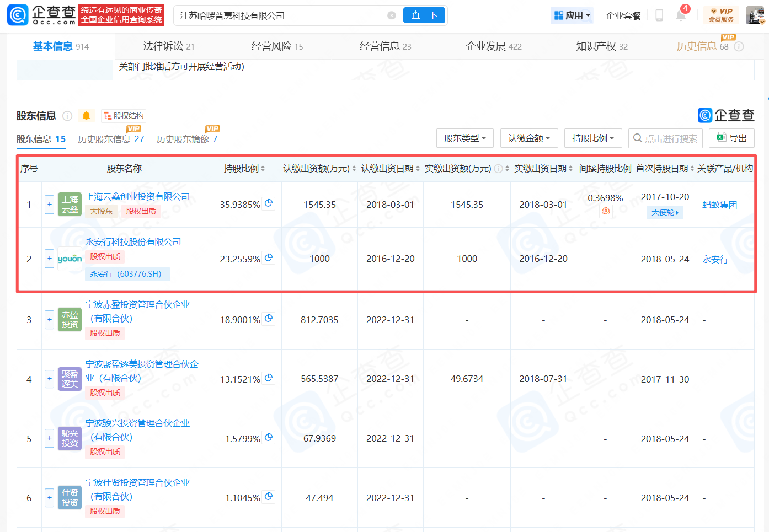Open the 应用 dropdown menu
Screen dimensions: 769x532
tap(572, 15)
